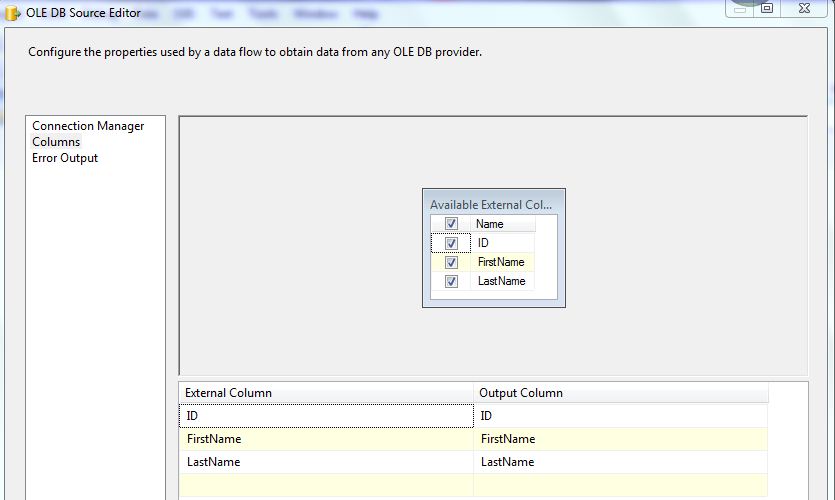Click the OLE DB Source Editor title icon
The width and height of the screenshot is (835, 500).
[13, 12]
